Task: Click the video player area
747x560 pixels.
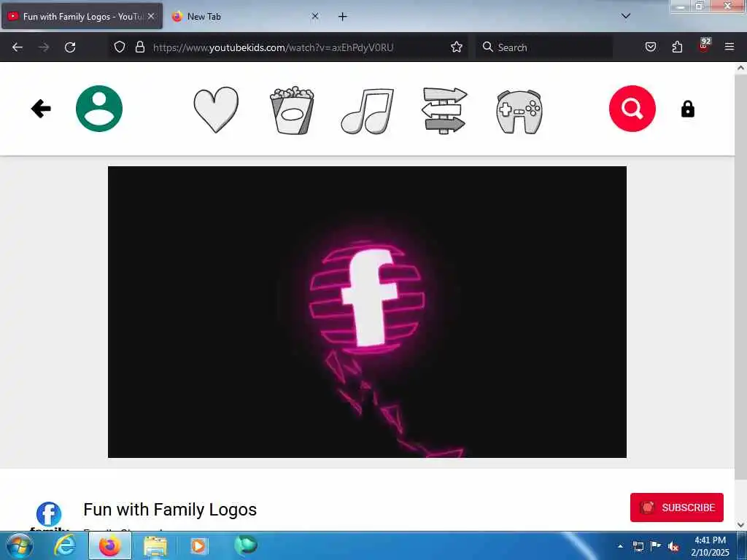Action: [x=368, y=312]
